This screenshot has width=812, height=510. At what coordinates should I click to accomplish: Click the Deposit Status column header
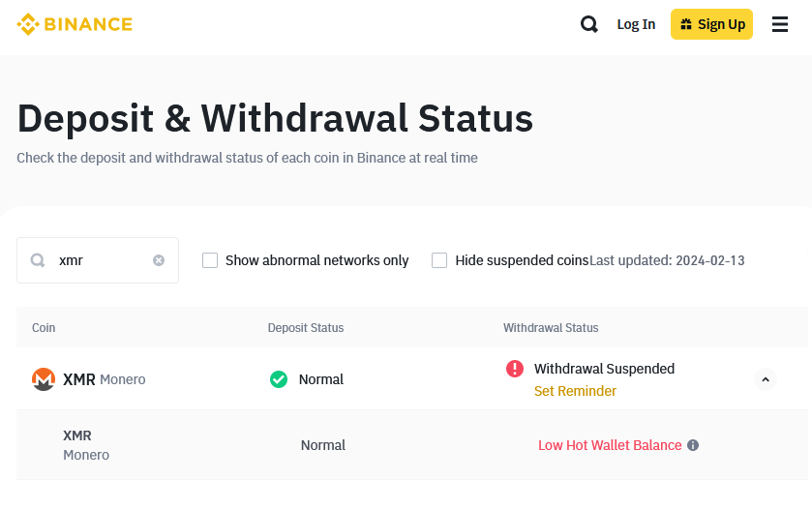point(306,328)
